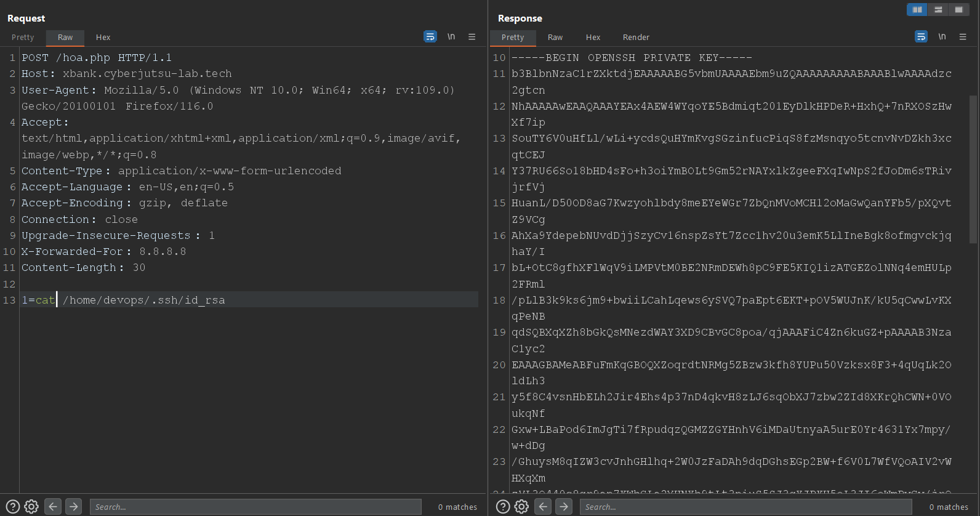The width and height of the screenshot is (980, 516).
Task: Click Response 0 matches label
Action: tap(949, 507)
